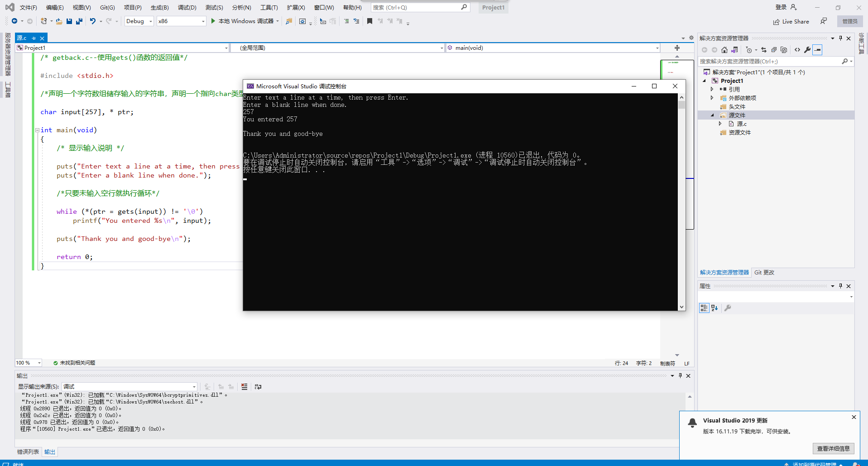Viewport: 868px width, 466px height.
Task: Click the categorized view icon in the properties panel
Action: click(x=704, y=308)
